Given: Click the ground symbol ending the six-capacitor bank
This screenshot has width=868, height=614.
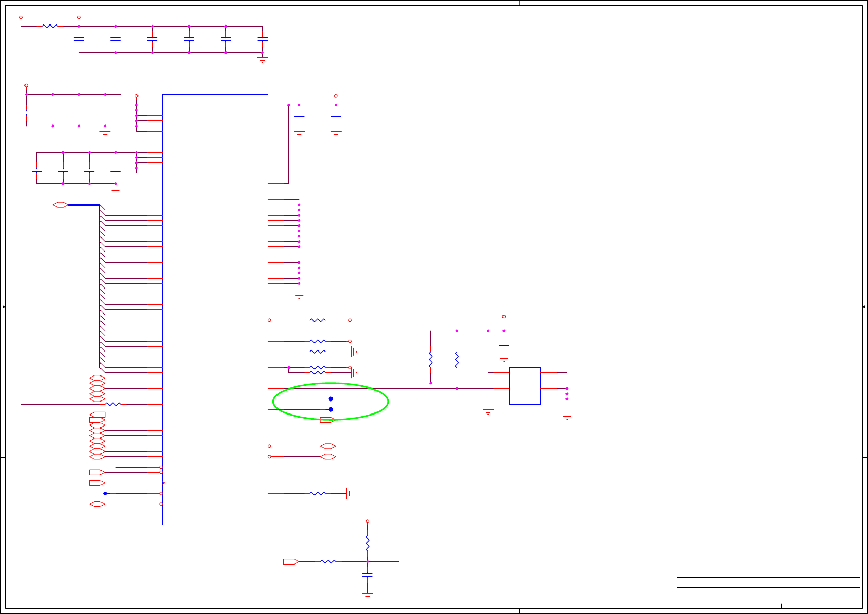Looking at the screenshot, I should pos(262,60).
